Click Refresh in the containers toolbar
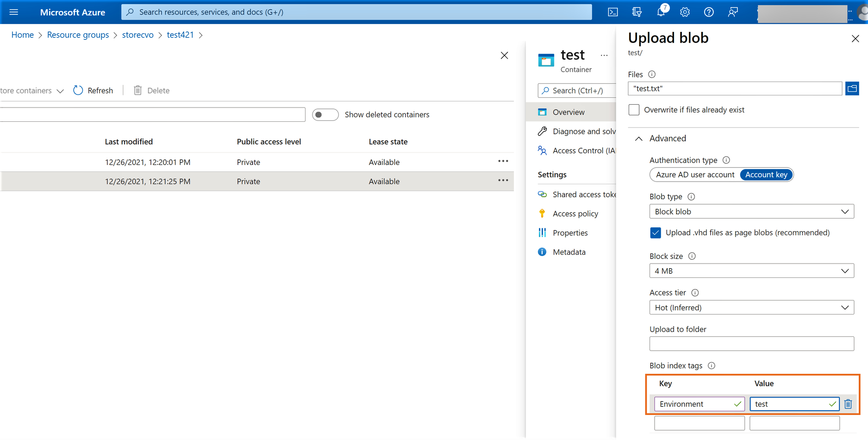This screenshot has width=868, height=440. pos(94,90)
